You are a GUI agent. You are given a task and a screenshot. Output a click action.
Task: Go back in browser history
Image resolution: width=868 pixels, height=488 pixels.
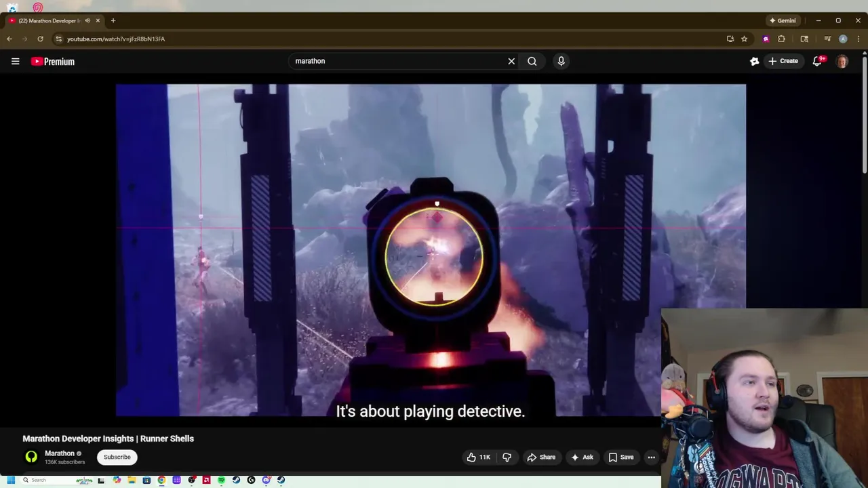(9, 39)
